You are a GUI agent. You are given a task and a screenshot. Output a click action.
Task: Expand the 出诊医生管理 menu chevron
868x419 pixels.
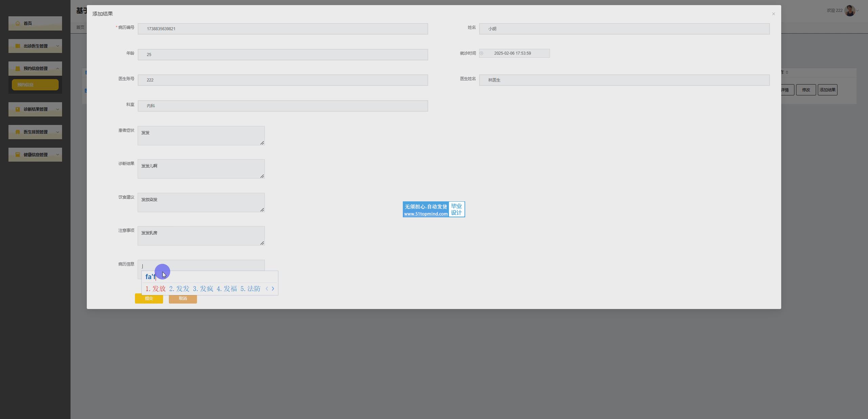pyautogui.click(x=58, y=46)
